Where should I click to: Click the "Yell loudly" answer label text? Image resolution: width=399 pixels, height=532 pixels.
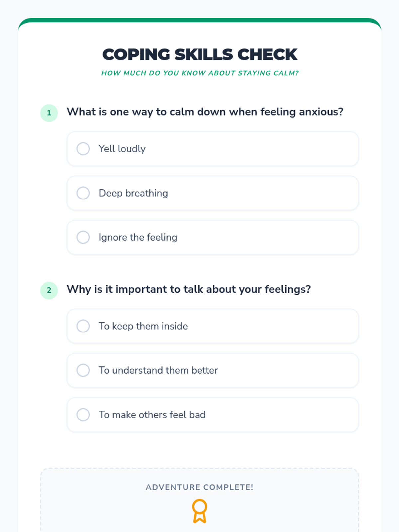[122, 149]
